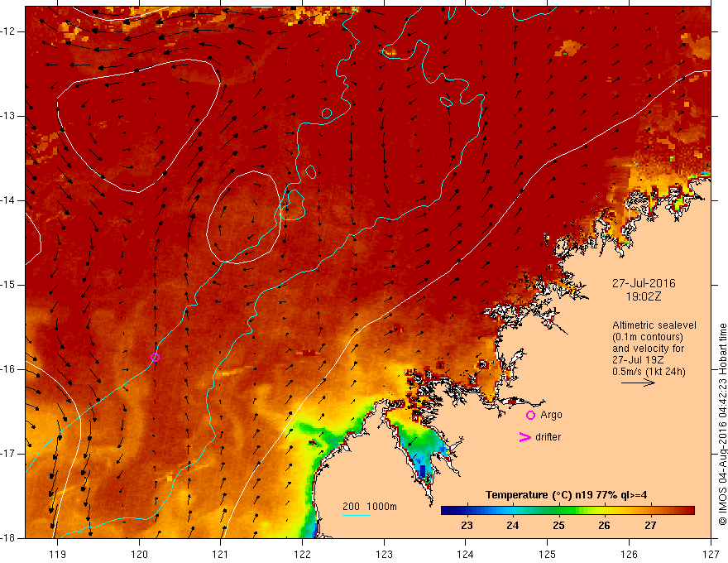728x563 pixels.
Task: Click the time label 19:02Z
Action: pyautogui.click(x=644, y=296)
